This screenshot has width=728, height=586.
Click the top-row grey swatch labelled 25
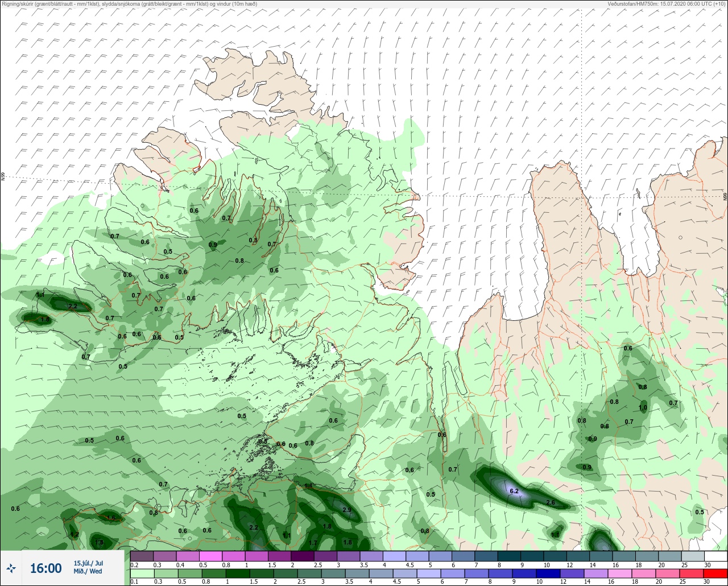click(x=693, y=556)
